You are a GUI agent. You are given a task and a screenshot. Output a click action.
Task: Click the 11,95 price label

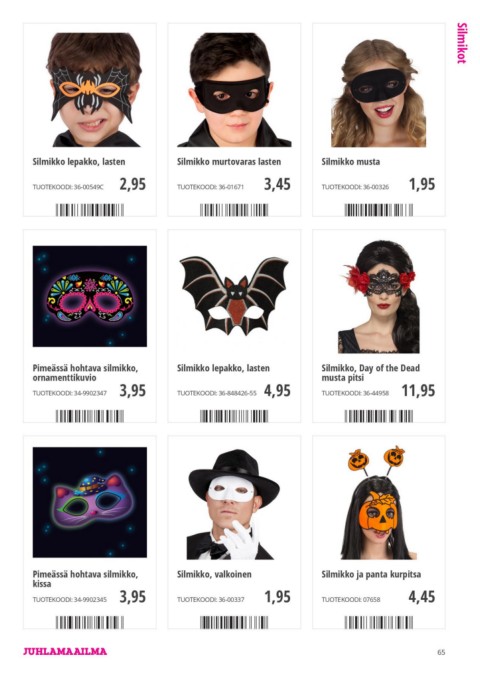click(x=418, y=391)
